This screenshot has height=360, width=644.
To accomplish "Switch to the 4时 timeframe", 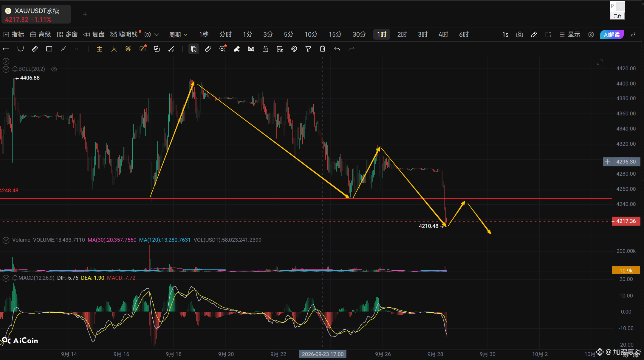I will click(x=443, y=35).
